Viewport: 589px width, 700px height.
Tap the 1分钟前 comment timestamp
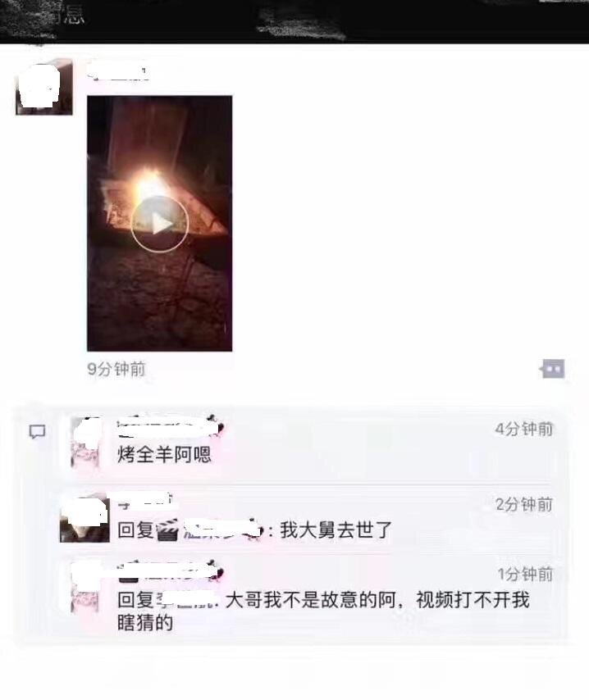coord(526,574)
